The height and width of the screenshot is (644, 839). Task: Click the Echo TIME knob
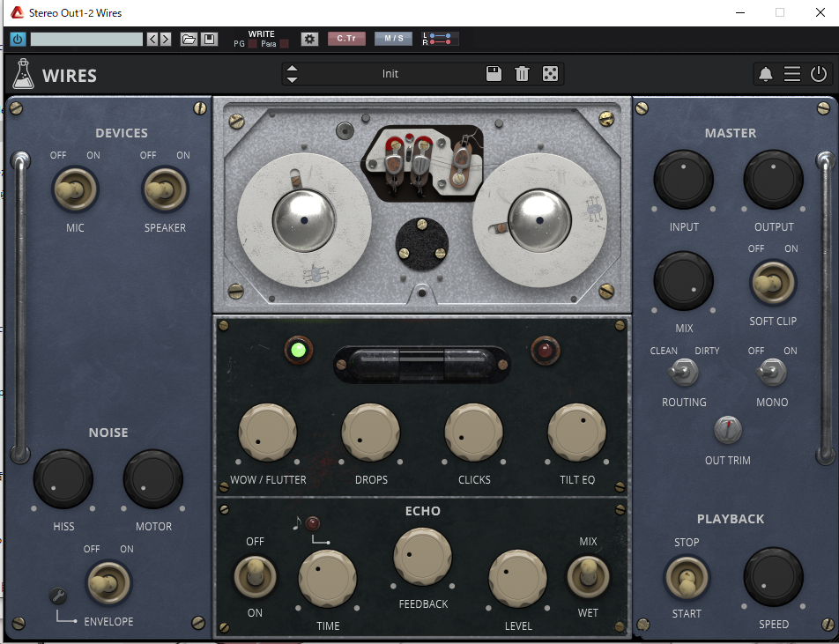point(328,579)
